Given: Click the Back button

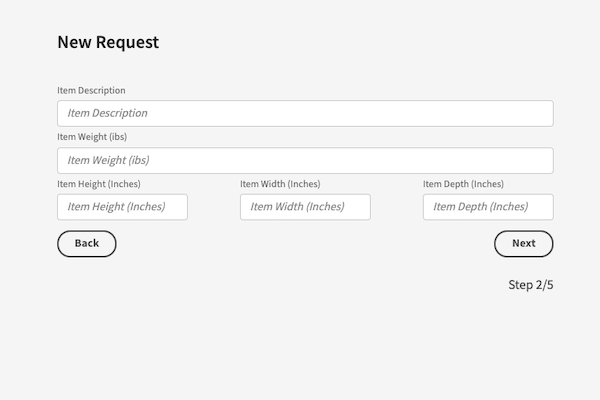Looking at the screenshot, I should click(87, 243).
